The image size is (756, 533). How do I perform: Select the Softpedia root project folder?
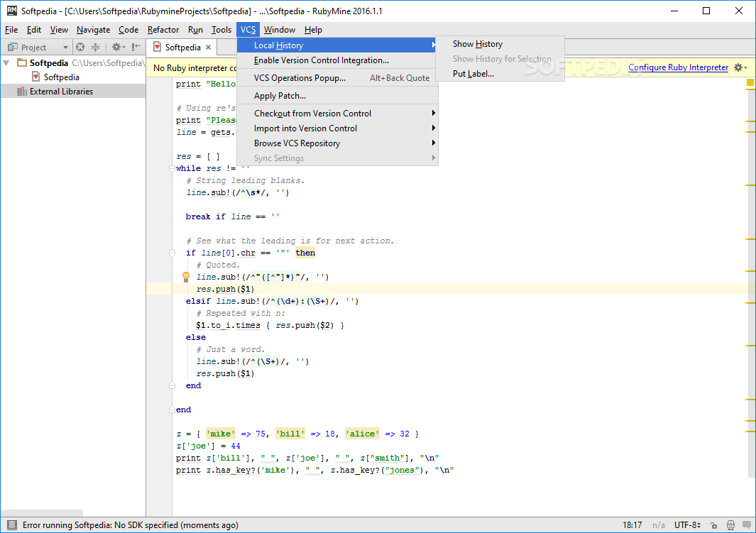point(49,62)
